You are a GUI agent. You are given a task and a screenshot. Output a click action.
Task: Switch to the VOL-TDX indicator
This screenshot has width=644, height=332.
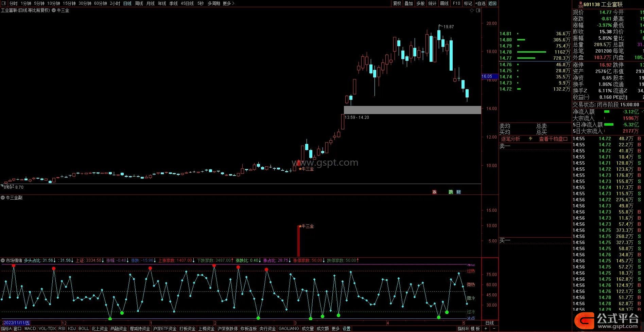pyautogui.click(x=47, y=329)
